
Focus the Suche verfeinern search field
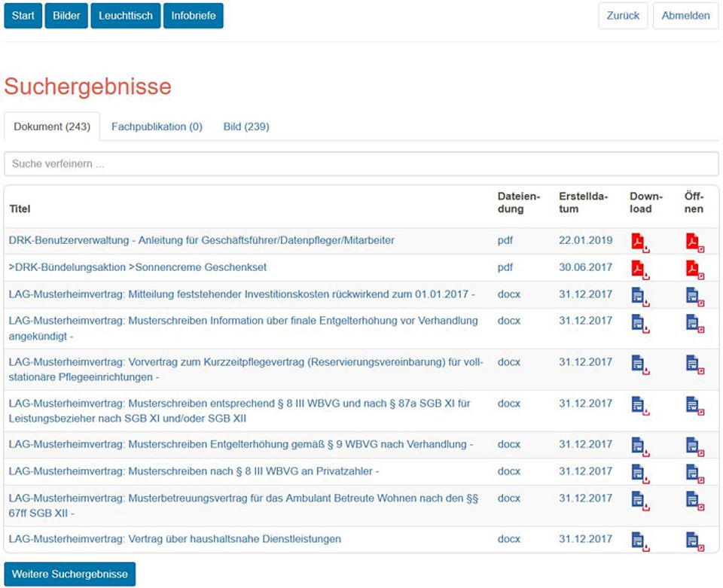[361, 163]
